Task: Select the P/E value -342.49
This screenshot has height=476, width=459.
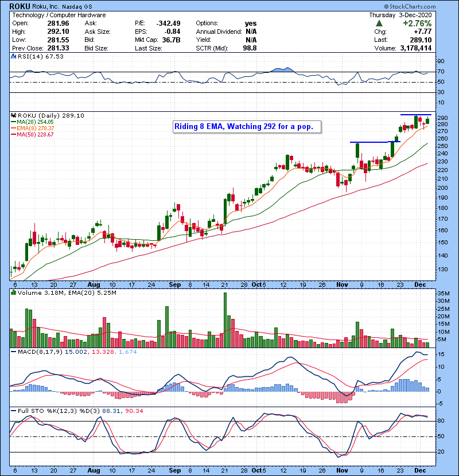Action: (x=168, y=24)
